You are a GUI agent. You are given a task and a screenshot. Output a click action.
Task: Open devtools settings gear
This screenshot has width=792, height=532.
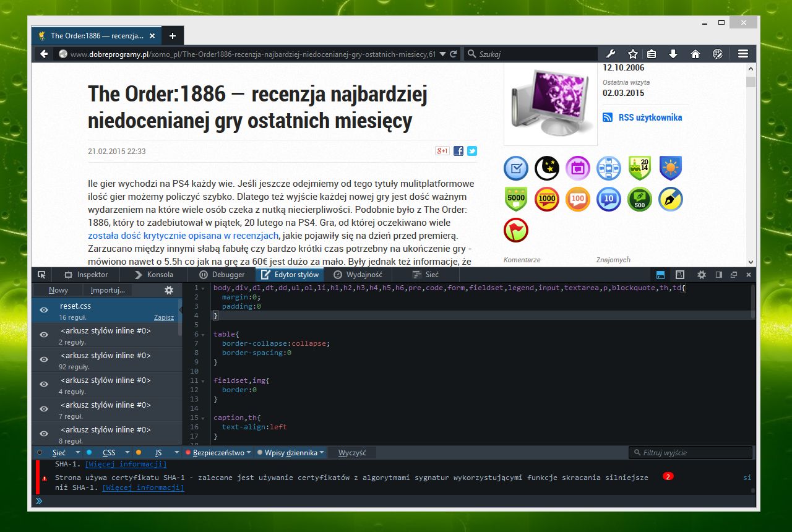[702, 275]
